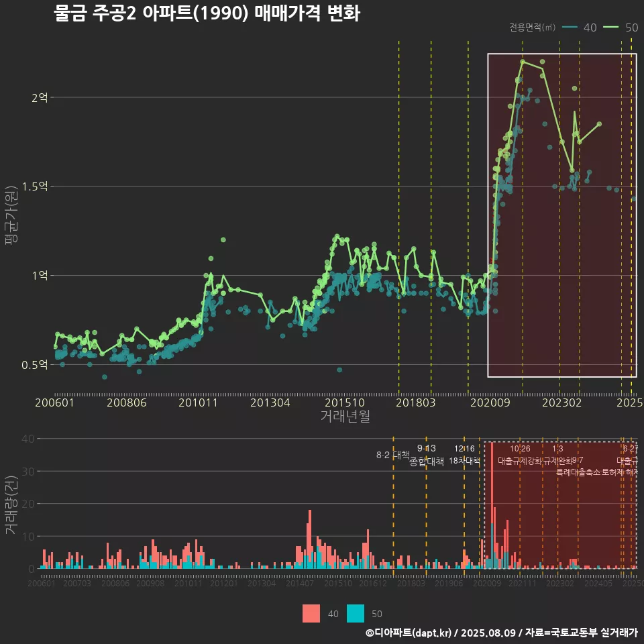Image resolution: width=644 pixels, height=644 pixels.
Task: Click the 202009 label on the price chart
Action: [490, 402]
